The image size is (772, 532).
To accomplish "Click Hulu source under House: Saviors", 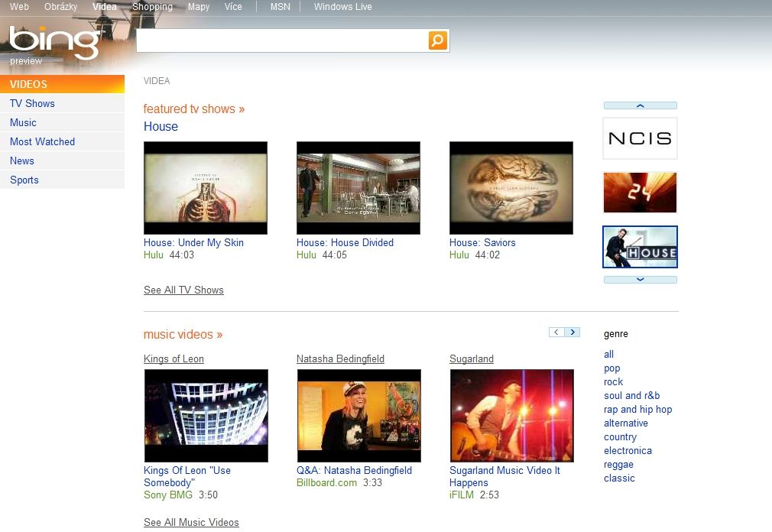I will tap(459, 255).
